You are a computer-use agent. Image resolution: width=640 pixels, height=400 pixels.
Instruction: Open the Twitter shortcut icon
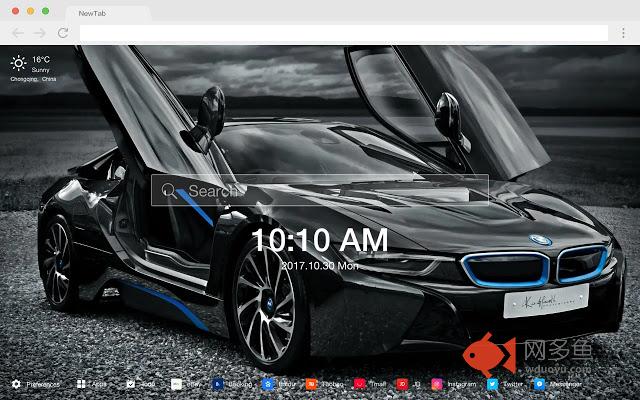[x=493, y=384]
